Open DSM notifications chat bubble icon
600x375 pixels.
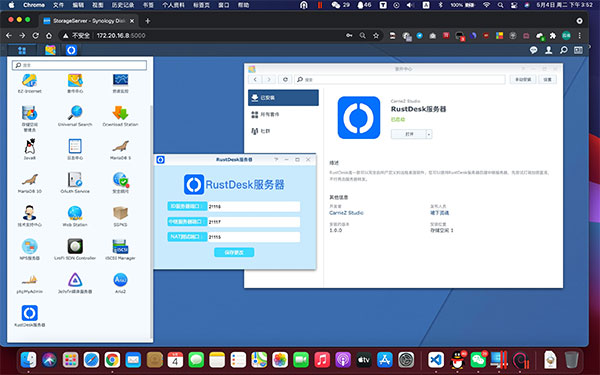533,50
